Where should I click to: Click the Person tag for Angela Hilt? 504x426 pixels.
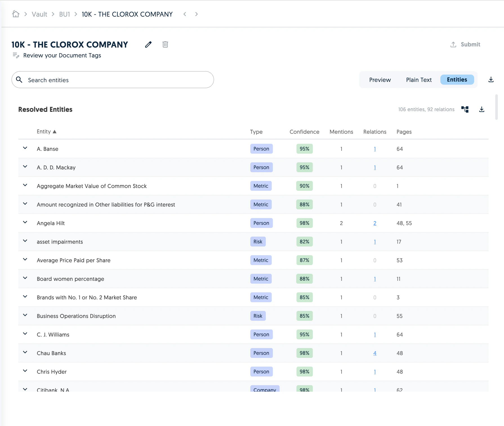261,223
